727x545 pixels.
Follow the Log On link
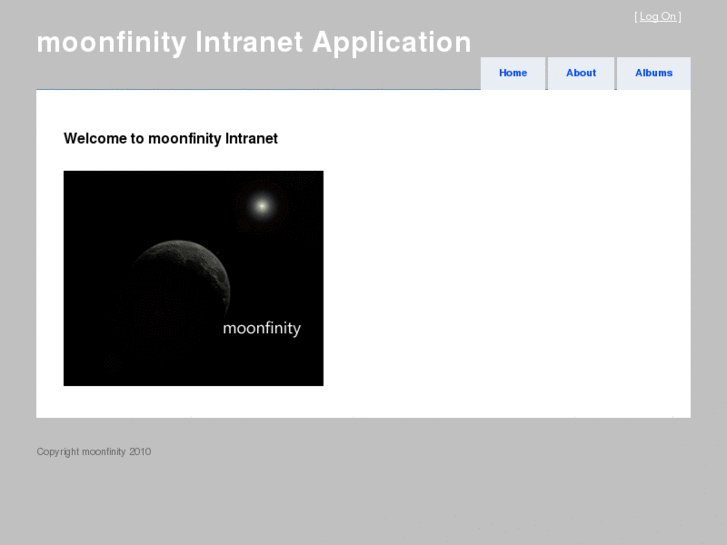point(657,17)
